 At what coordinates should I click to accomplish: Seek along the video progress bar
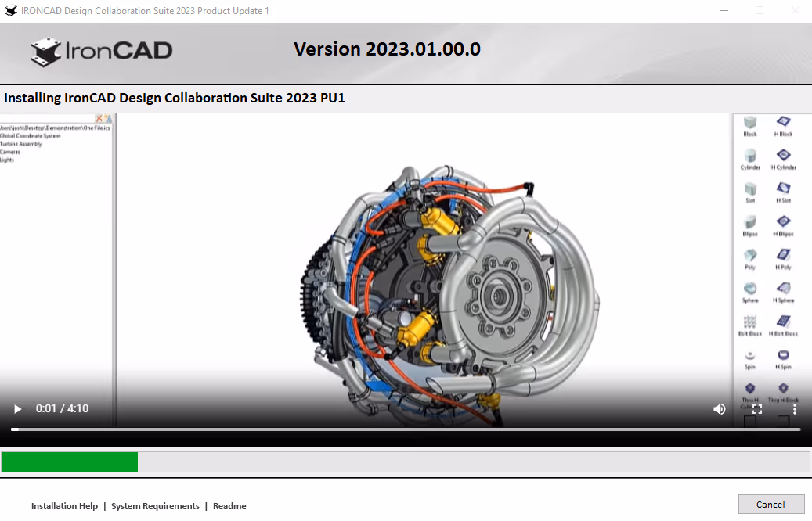point(406,429)
